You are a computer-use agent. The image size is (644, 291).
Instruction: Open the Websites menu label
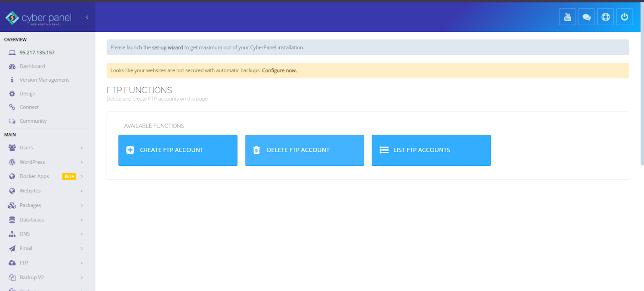[30, 191]
